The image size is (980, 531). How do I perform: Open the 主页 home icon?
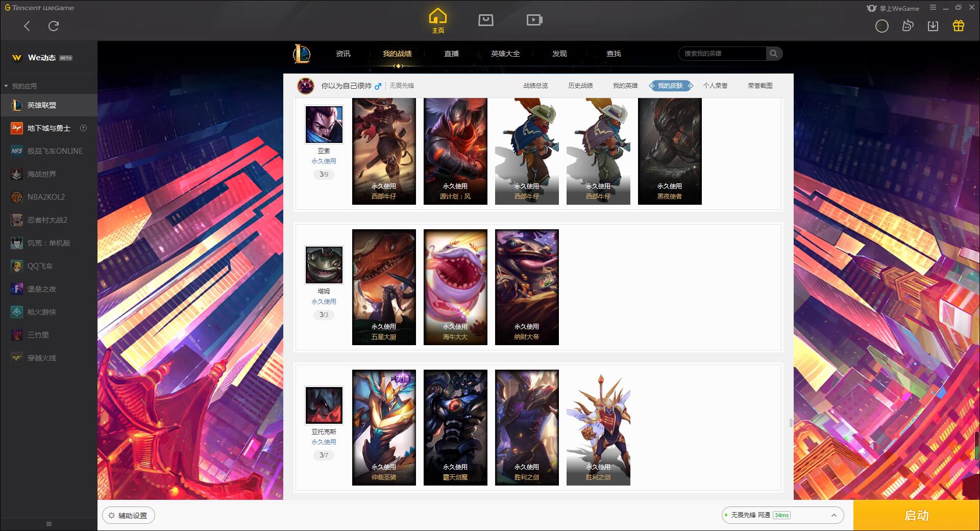437,21
